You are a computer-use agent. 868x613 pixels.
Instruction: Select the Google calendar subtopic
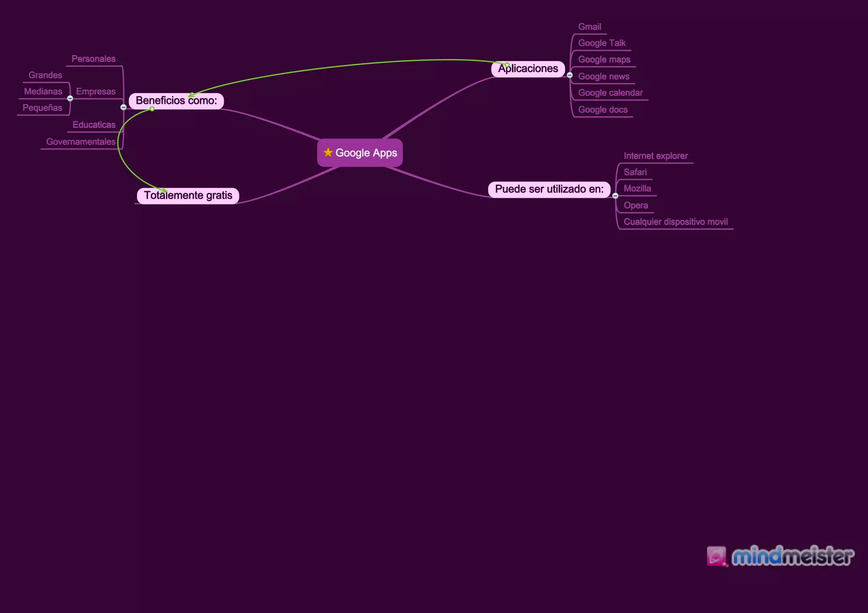tap(610, 93)
